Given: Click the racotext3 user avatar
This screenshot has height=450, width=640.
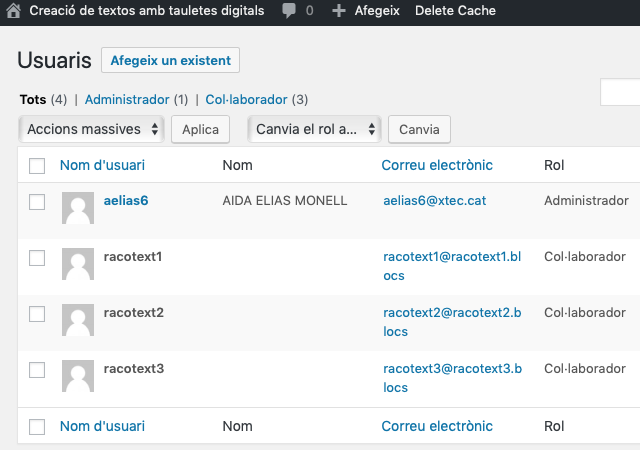Looking at the screenshot, I should click(x=78, y=377).
